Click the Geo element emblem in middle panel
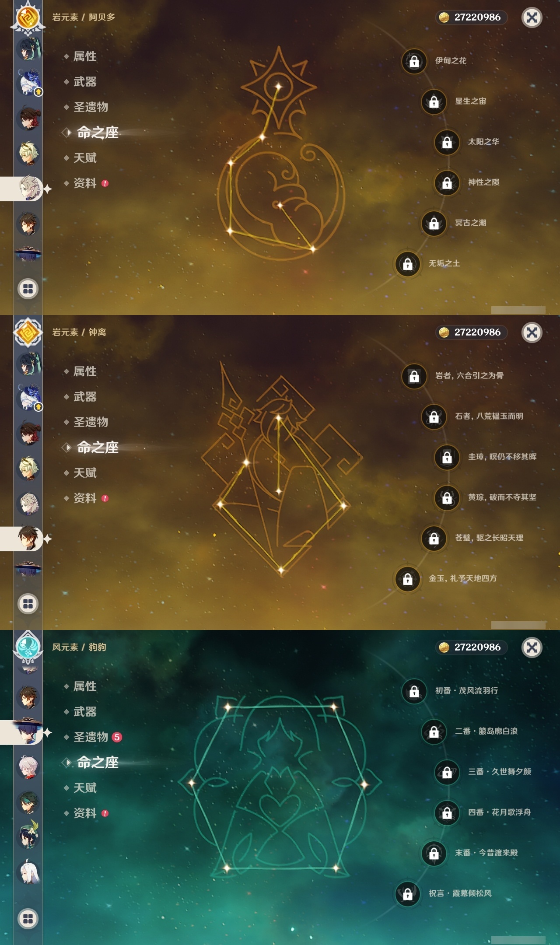560x945 pixels. pyautogui.click(x=28, y=332)
